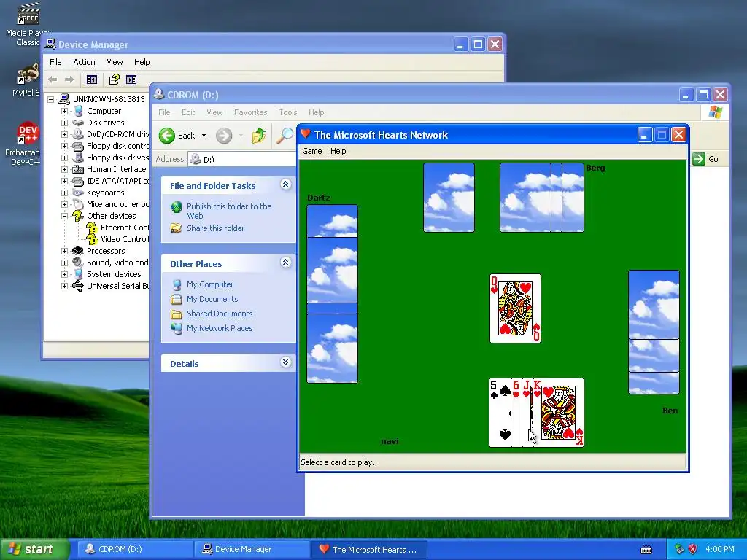Click the Start button
Screen dimensions: 747x560
[34, 549]
